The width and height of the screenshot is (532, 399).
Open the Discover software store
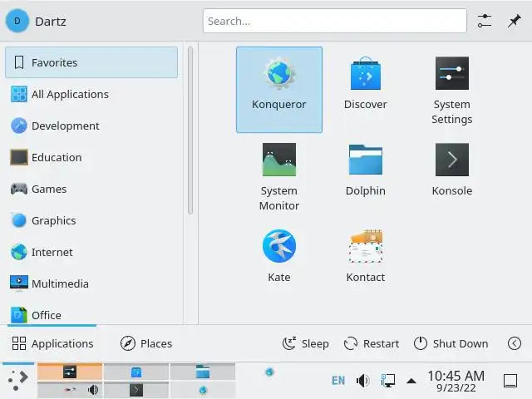click(x=366, y=84)
